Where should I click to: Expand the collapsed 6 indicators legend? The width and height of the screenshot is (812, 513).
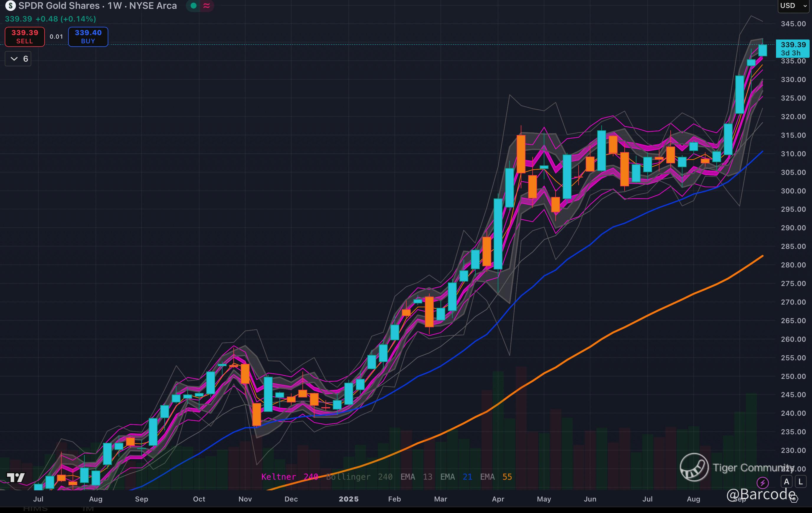pyautogui.click(x=18, y=59)
